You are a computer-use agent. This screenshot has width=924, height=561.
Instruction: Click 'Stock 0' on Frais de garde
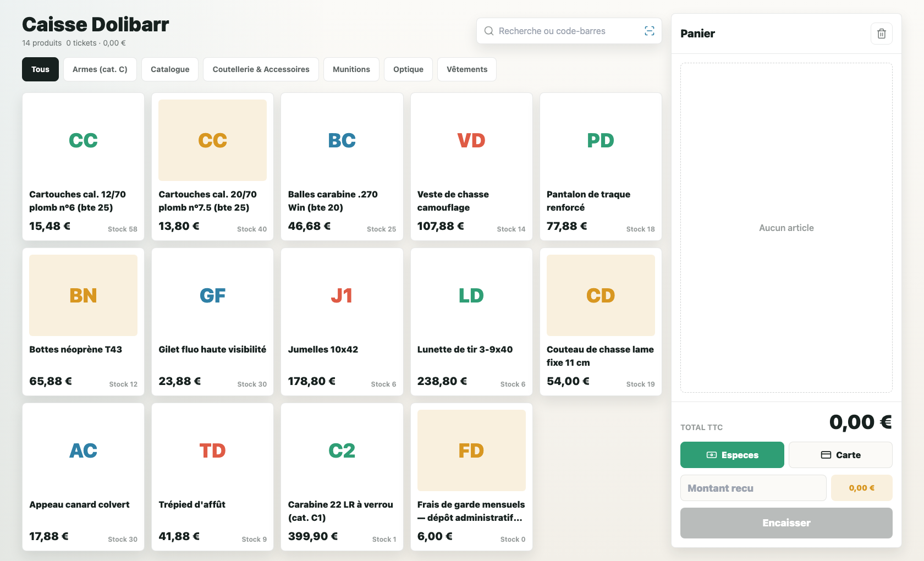[x=513, y=539]
